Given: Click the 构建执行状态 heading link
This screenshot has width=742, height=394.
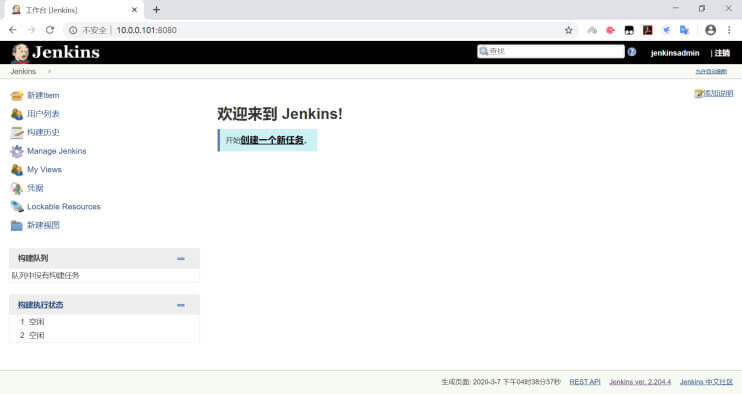Looking at the screenshot, I should pyautogui.click(x=41, y=305).
